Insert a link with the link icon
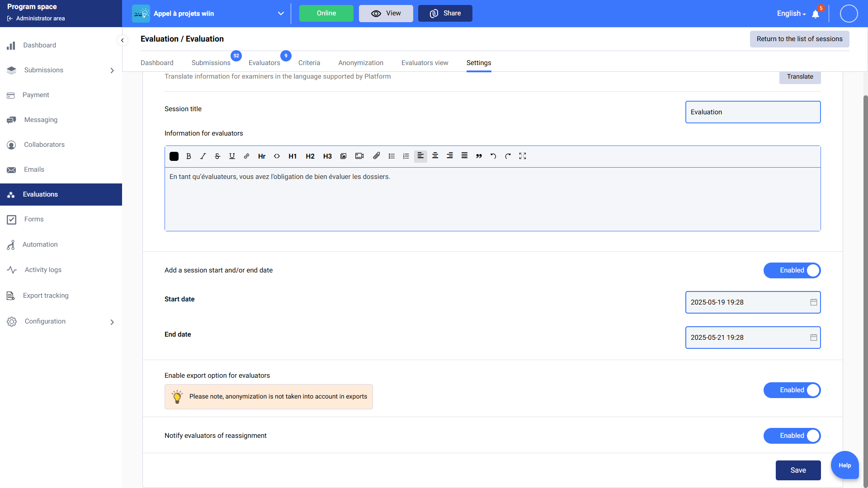Viewport: 868px width, 488px height. (246, 156)
